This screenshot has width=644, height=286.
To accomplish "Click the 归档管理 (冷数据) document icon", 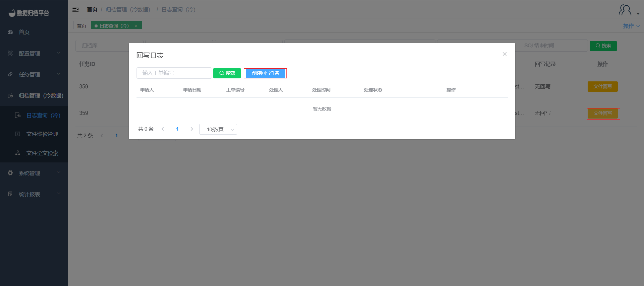I will [x=10, y=95].
